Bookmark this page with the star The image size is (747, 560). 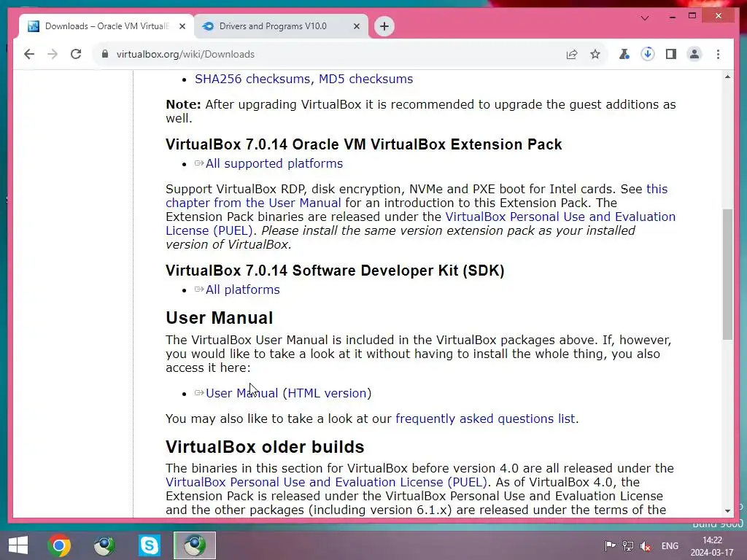point(595,54)
